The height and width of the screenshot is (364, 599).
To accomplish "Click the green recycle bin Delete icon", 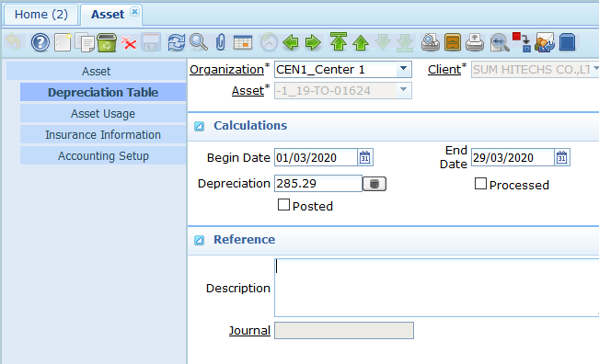I will click(107, 42).
